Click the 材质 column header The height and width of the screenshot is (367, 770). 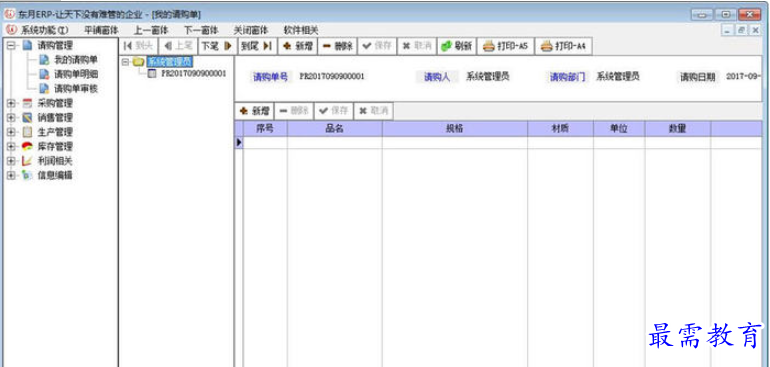pyautogui.click(x=560, y=129)
